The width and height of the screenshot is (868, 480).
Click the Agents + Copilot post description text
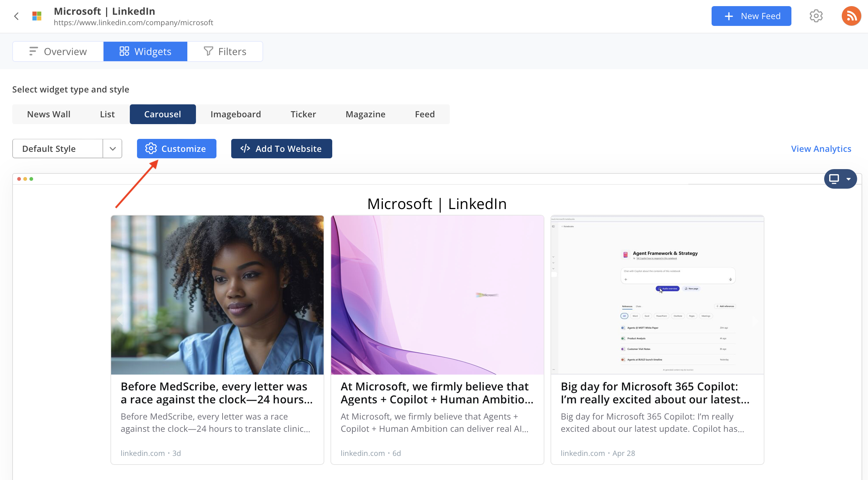[435, 423]
